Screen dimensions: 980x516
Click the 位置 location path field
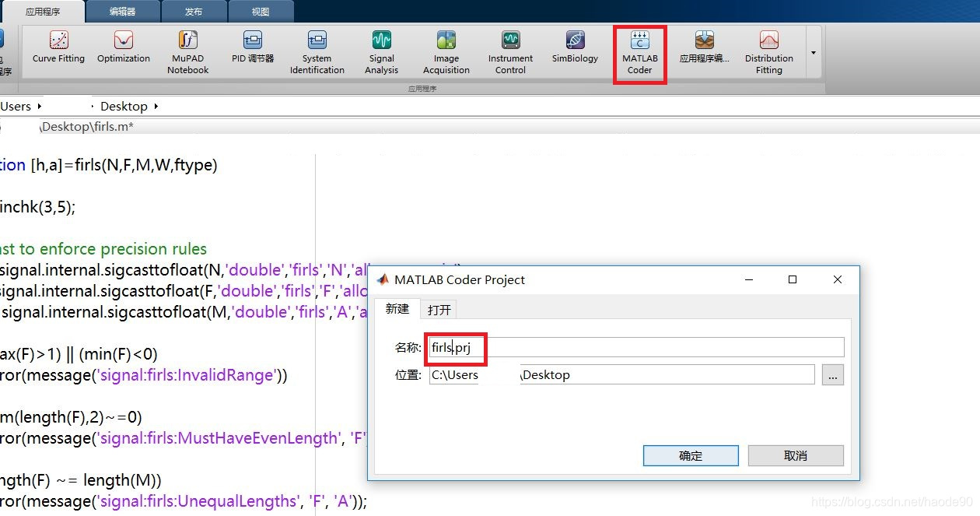click(x=621, y=374)
